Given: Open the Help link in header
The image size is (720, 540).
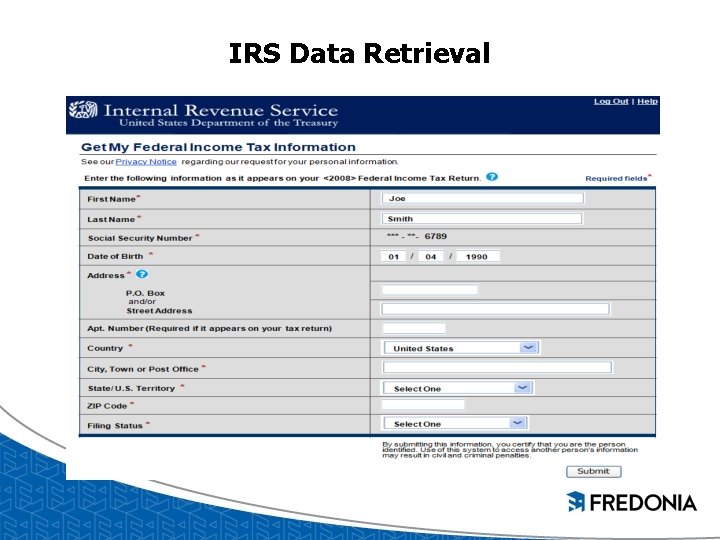Looking at the screenshot, I should pos(647,101).
